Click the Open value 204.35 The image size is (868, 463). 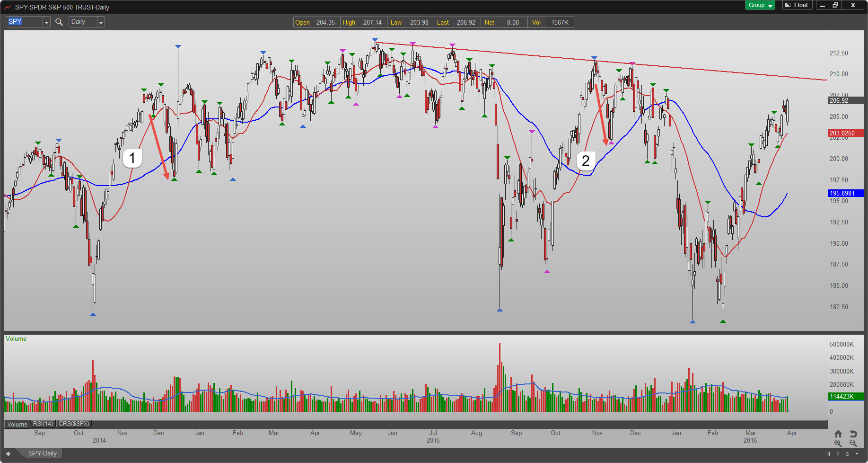tap(325, 22)
